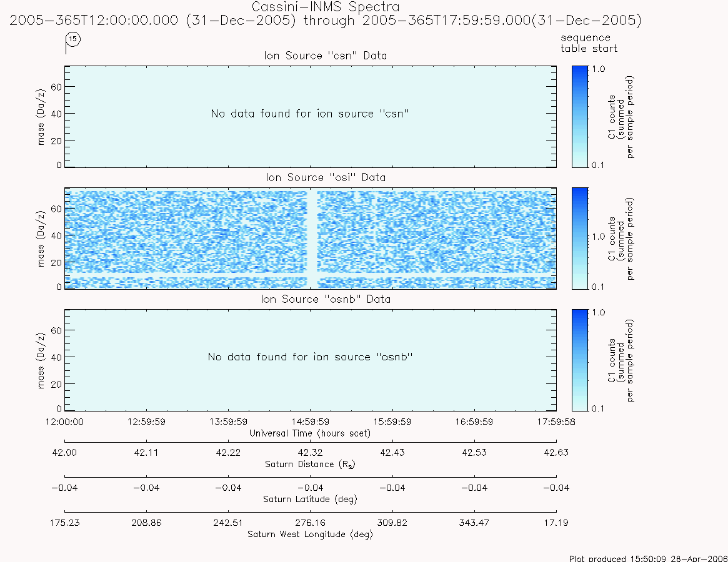Click the 'Plot produced 15:50:09 26-Apr-2006' footer
Screen dimensions: 728x562
[648, 558]
